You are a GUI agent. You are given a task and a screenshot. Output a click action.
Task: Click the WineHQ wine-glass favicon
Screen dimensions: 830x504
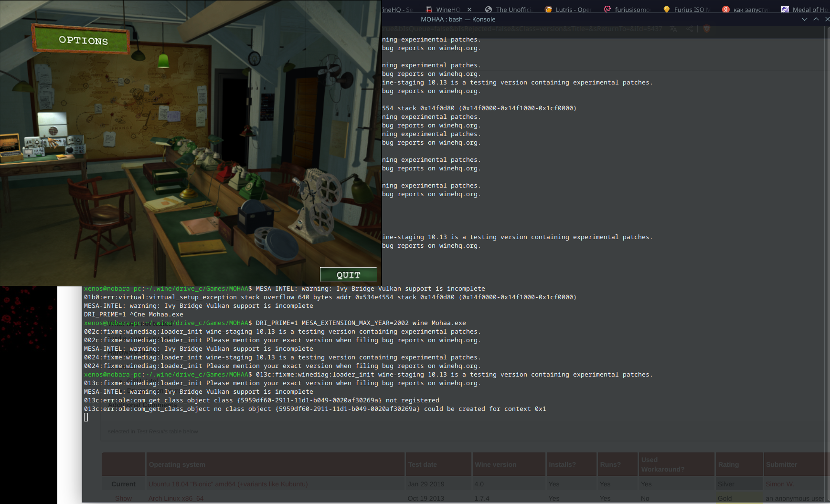[x=429, y=10]
